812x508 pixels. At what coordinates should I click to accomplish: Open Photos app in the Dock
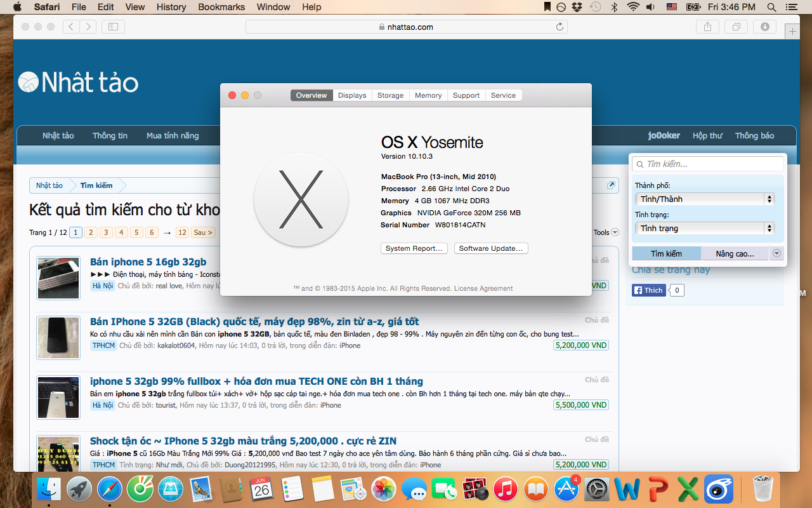384,489
